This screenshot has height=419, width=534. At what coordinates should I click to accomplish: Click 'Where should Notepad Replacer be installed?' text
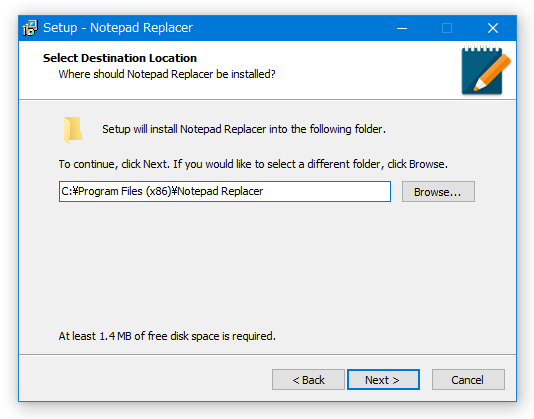pyautogui.click(x=167, y=74)
